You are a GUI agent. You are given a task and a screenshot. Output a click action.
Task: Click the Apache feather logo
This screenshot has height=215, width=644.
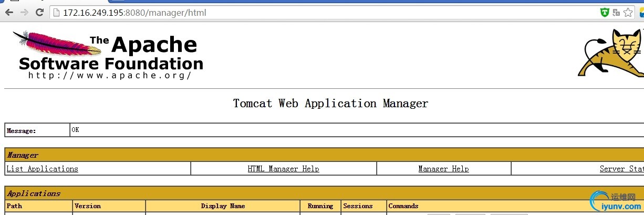(57, 43)
